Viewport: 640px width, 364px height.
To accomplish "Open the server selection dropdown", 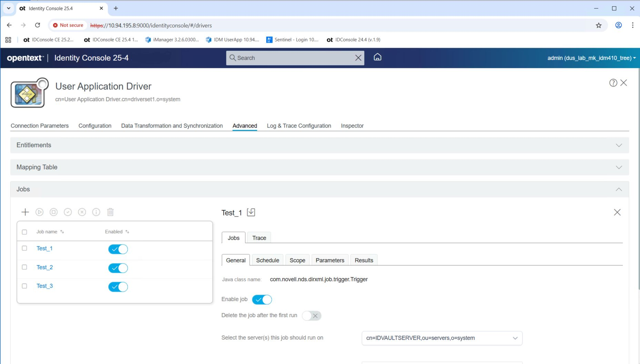I will 442,338.
